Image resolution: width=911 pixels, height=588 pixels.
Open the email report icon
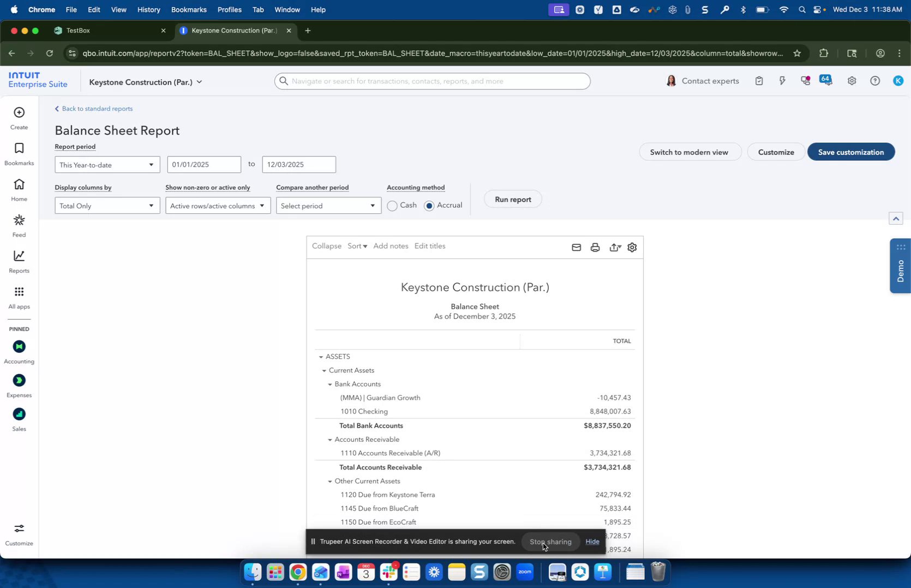click(x=576, y=247)
